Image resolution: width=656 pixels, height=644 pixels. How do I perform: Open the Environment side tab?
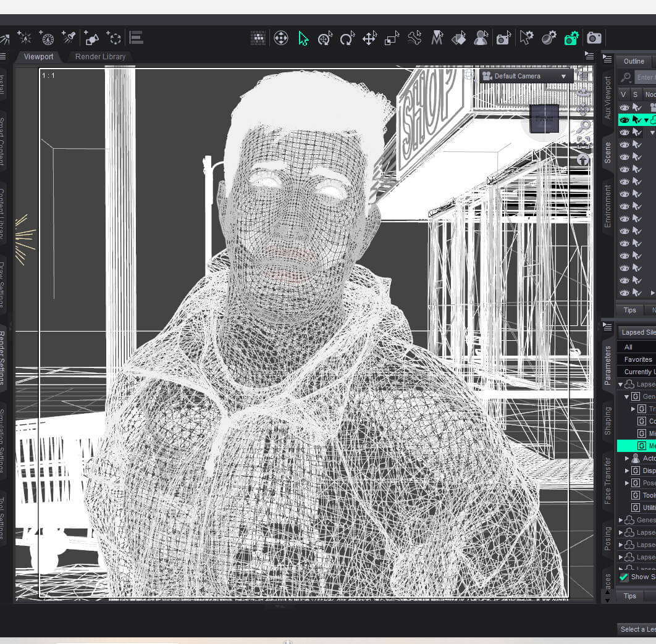[607, 207]
